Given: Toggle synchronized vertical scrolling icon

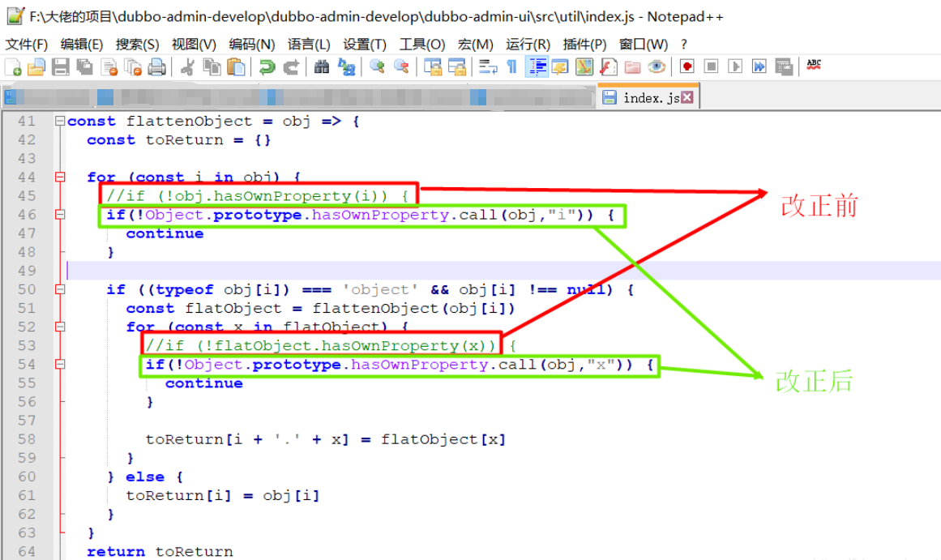Looking at the screenshot, I should (x=432, y=66).
